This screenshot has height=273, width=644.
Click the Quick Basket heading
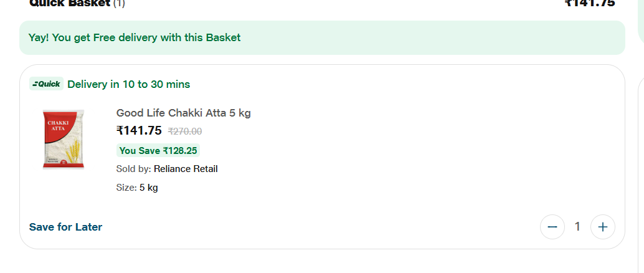click(x=69, y=3)
